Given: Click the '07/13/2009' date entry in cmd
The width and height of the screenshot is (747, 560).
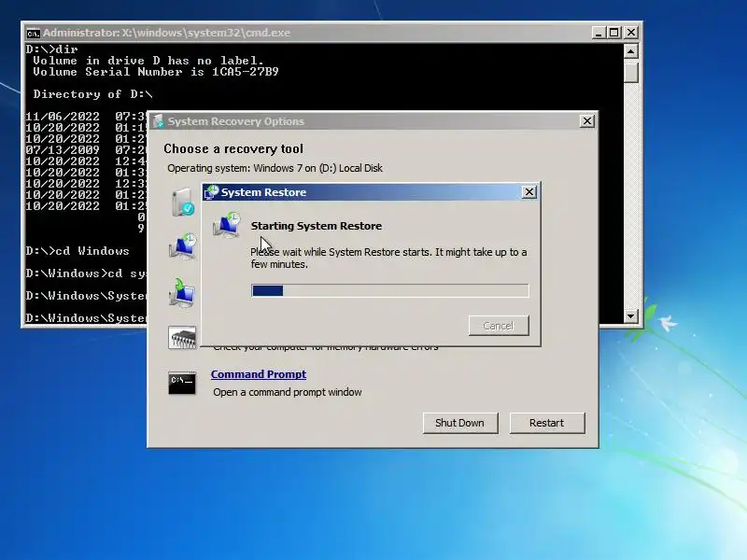Looking at the screenshot, I should pyautogui.click(x=63, y=150).
